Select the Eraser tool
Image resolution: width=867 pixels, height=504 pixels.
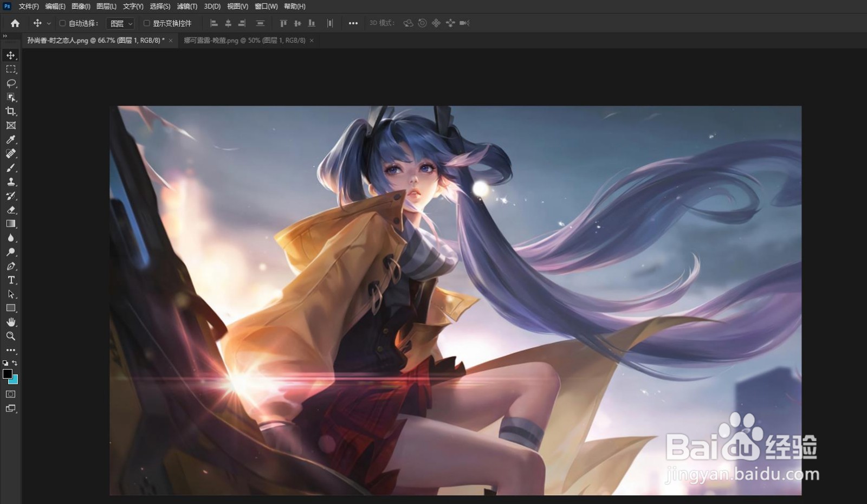pyautogui.click(x=11, y=210)
